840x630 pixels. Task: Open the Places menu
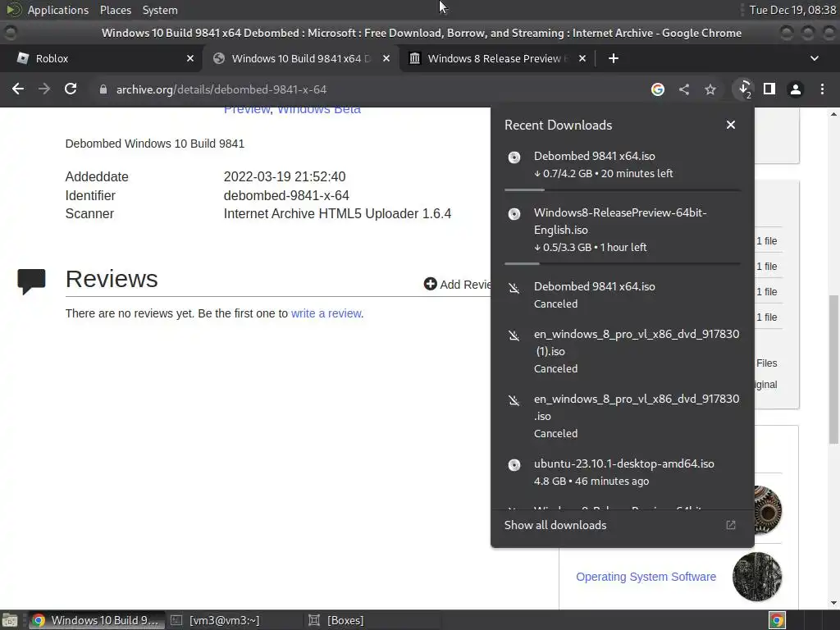click(115, 10)
